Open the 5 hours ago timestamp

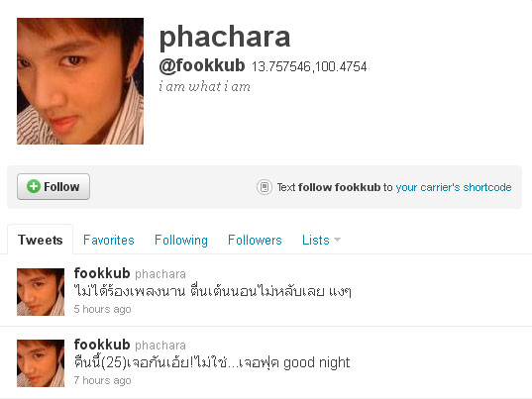102,309
